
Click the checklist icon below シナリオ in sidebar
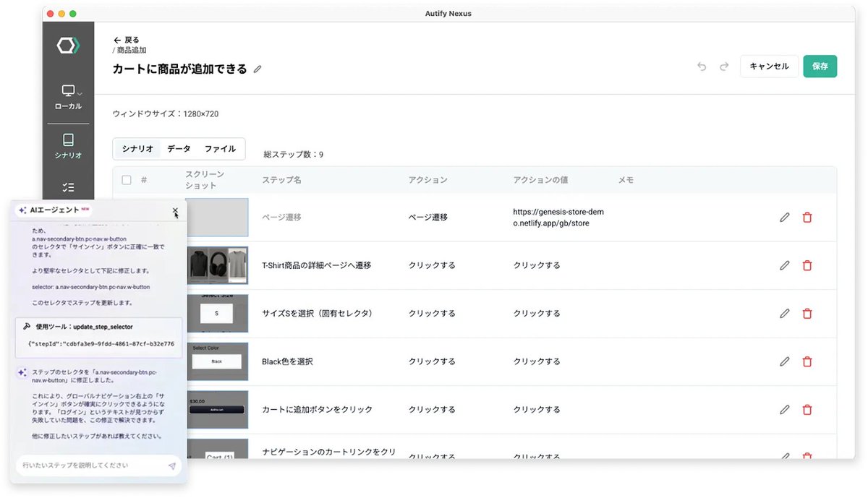[68, 187]
